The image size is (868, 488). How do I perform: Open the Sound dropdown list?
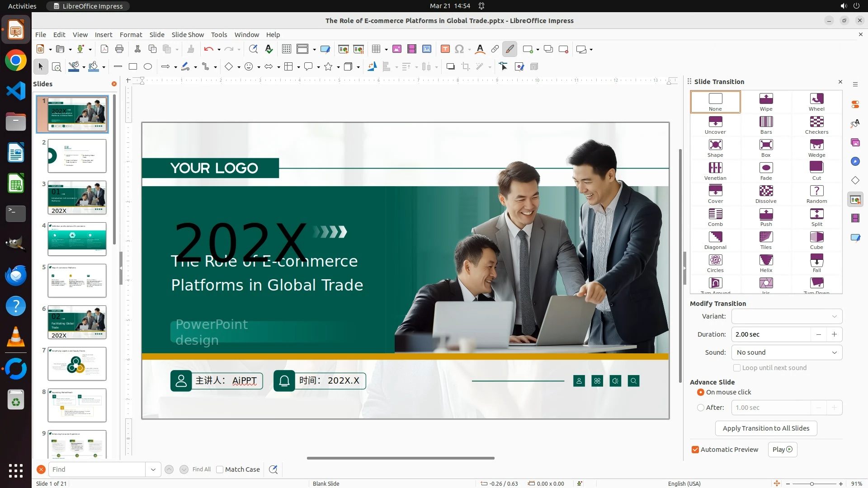click(x=787, y=352)
